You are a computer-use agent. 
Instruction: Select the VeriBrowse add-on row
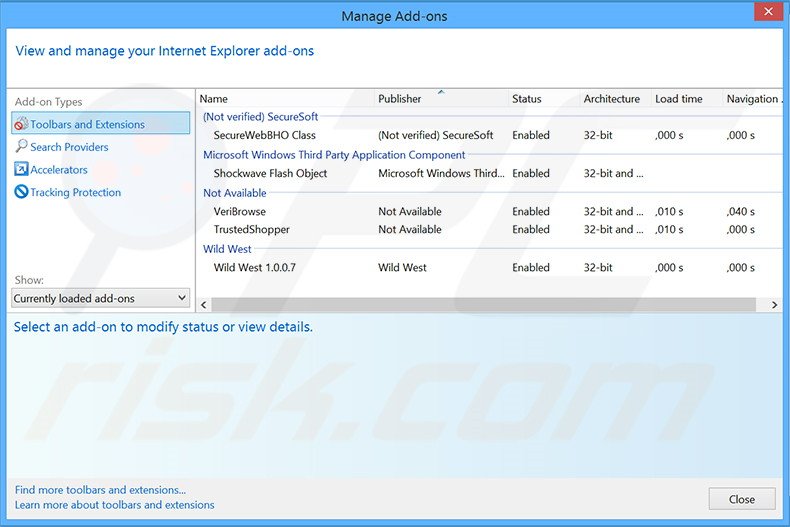coord(490,212)
